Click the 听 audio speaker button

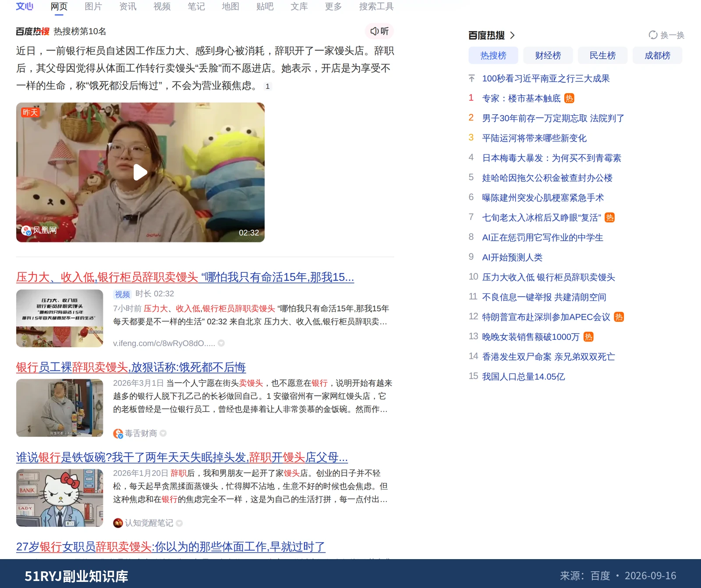379,31
